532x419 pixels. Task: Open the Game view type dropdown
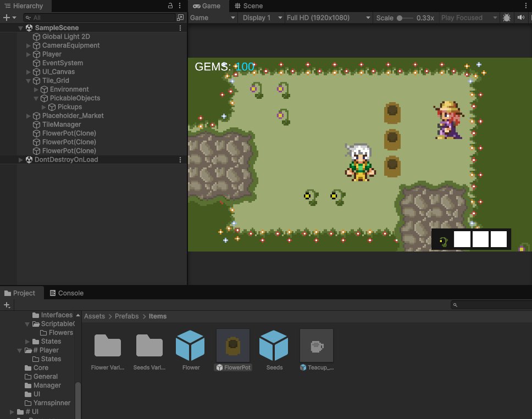click(x=212, y=18)
